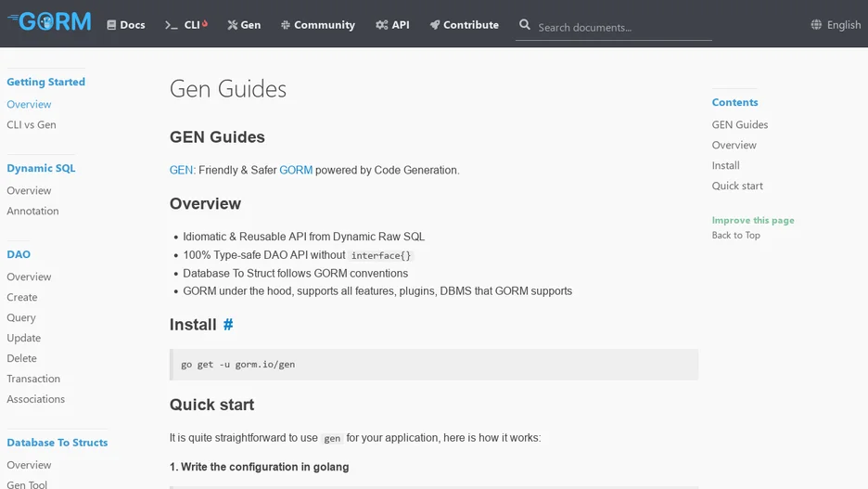Image resolution: width=868 pixels, height=489 pixels.
Task: Open the CLI navigation item
Action: (x=186, y=25)
